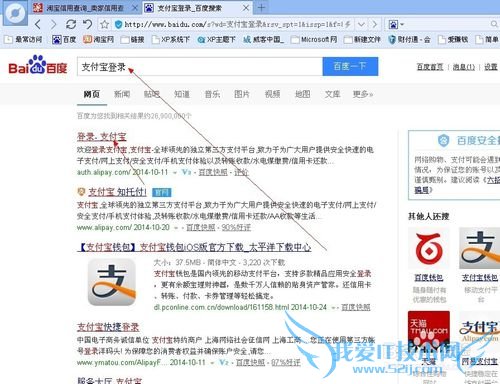Open the Microsoft 网 bookmark folder
Image resolution: width=500 pixels, height=384 pixels.
[x=314, y=40]
